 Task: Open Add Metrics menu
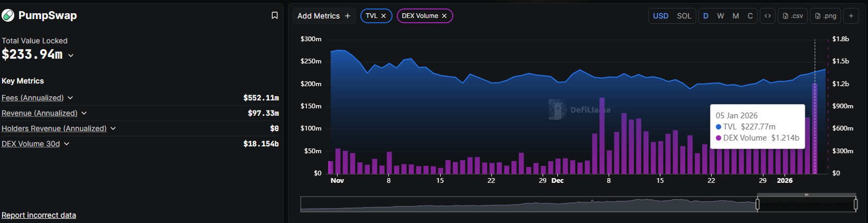tap(324, 16)
